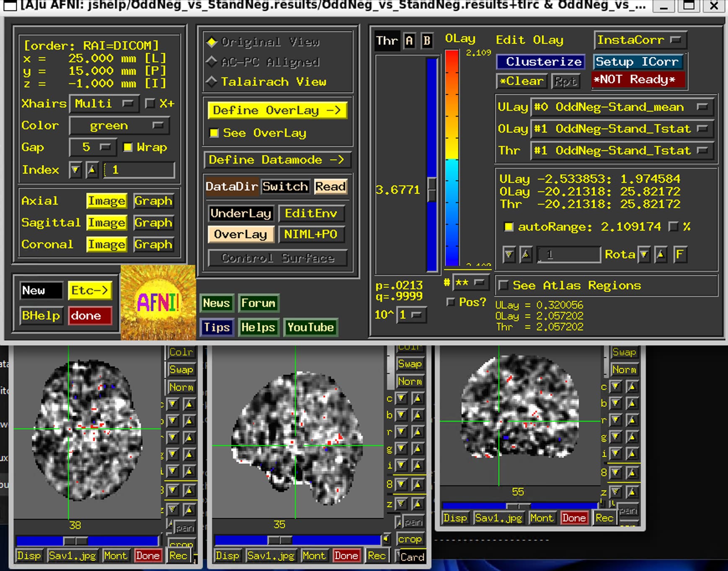Screen dimensions: 728x571
Task: Enable See Atlas Regions checkbox
Action: 504,285
